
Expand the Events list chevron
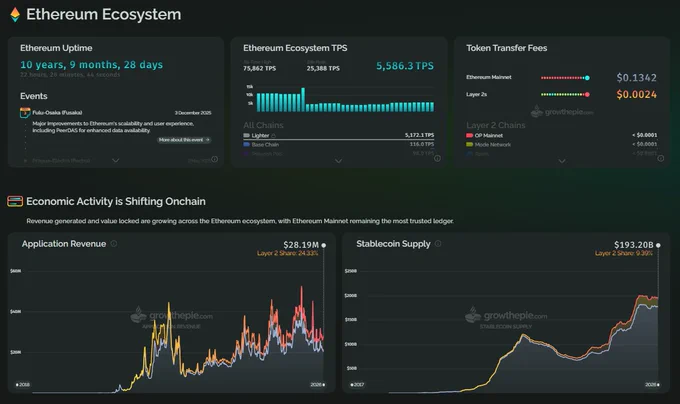point(116,160)
